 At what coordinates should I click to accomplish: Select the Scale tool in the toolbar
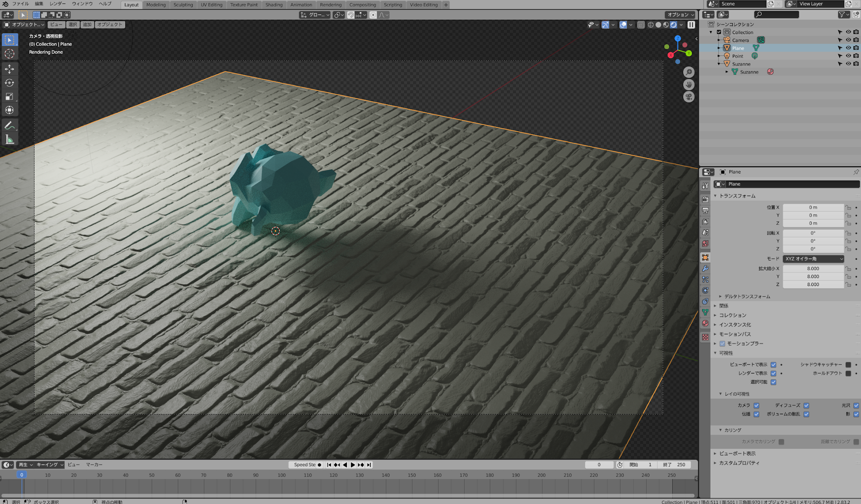[9, 97]
